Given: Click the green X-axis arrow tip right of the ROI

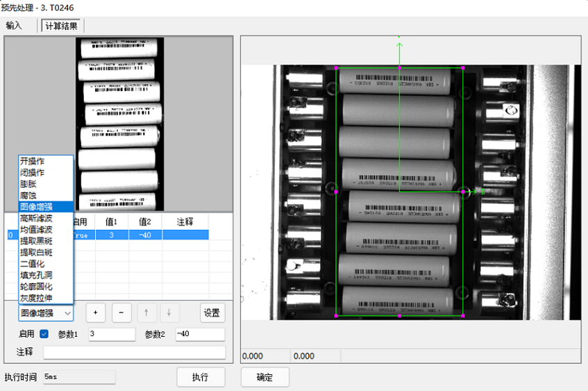Looking at the screenshot, I should coord(473,192).
